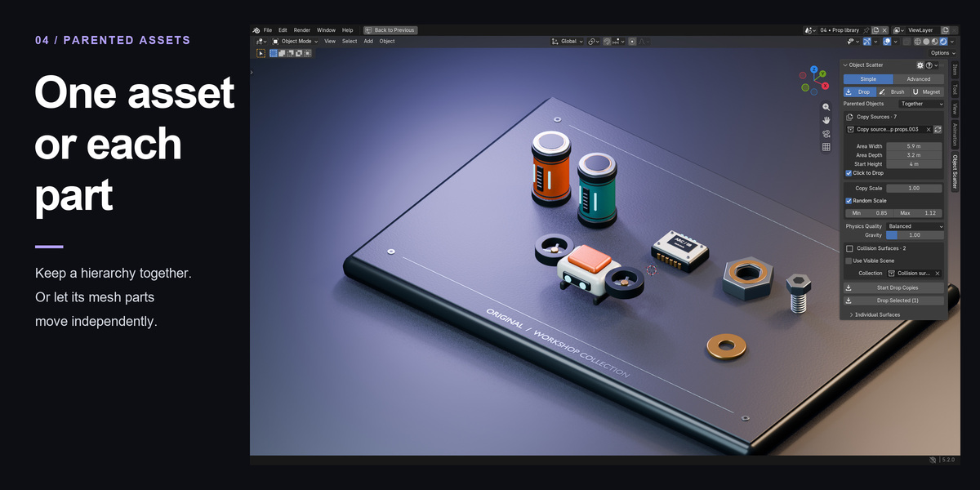Open the Options dropdown
980x490 pixels.
pos(942,53)
